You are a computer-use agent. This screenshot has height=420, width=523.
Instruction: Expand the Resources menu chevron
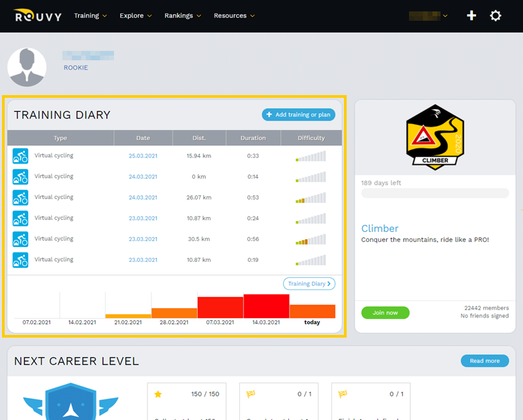253,16
